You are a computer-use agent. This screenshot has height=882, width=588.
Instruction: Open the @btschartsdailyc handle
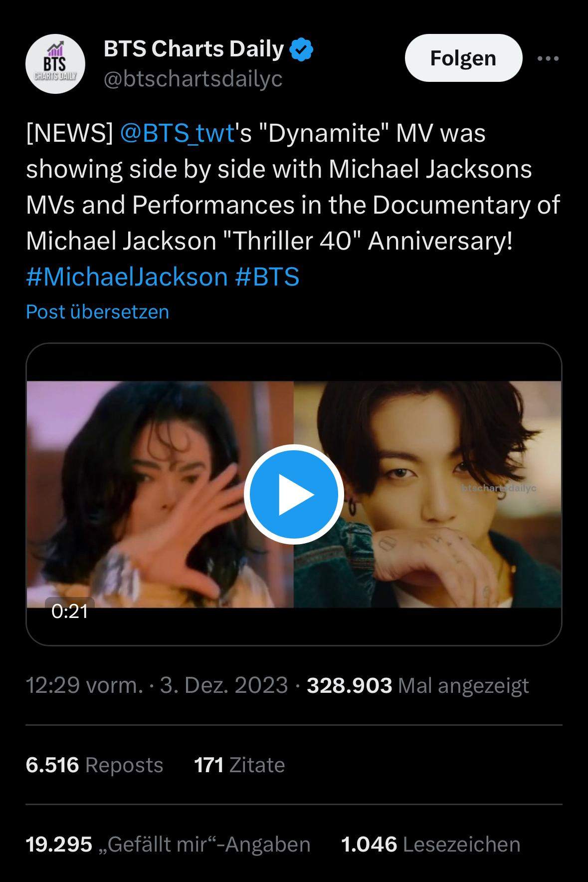coord(193,78)
